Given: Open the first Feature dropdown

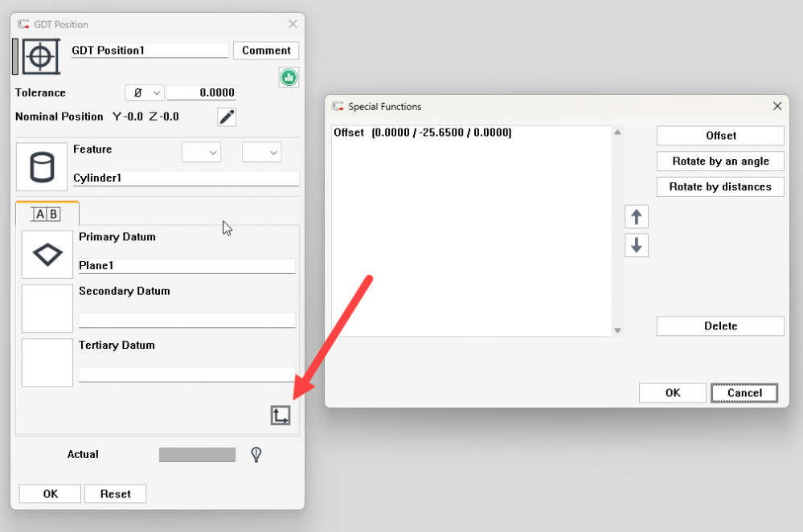Looking at the screenshot, I should point(201,152).
